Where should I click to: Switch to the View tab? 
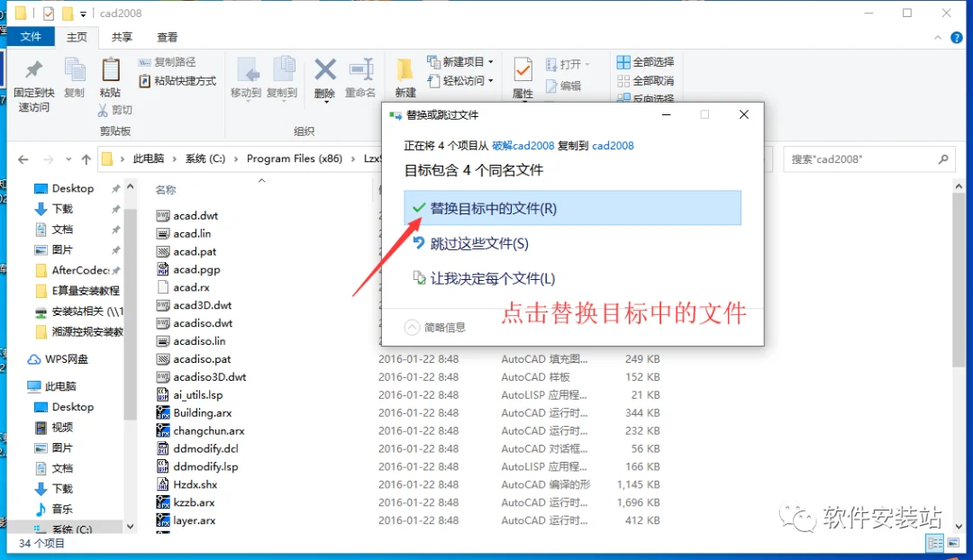tap(167, 37)
